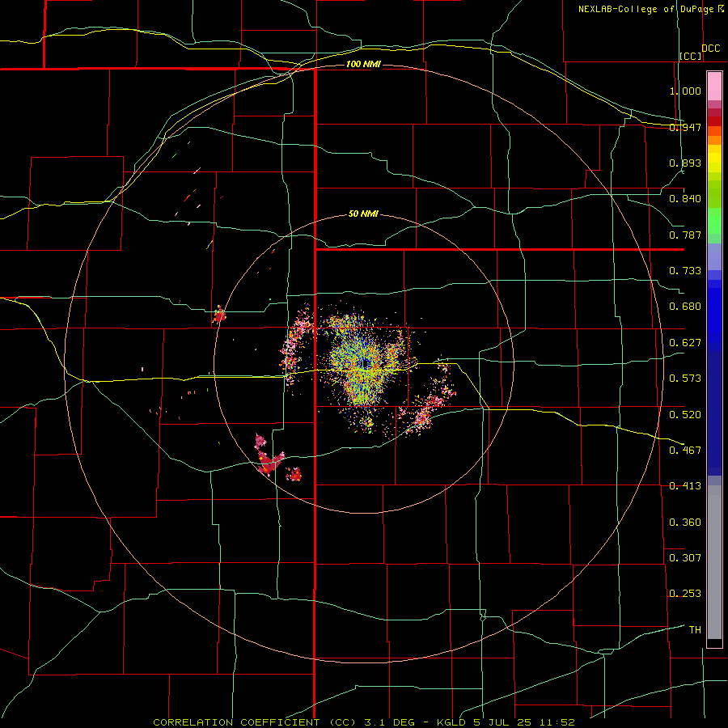Click the TH label at color bar bottom
This screenshot has height=728, width=728.
tap(695, 630)
